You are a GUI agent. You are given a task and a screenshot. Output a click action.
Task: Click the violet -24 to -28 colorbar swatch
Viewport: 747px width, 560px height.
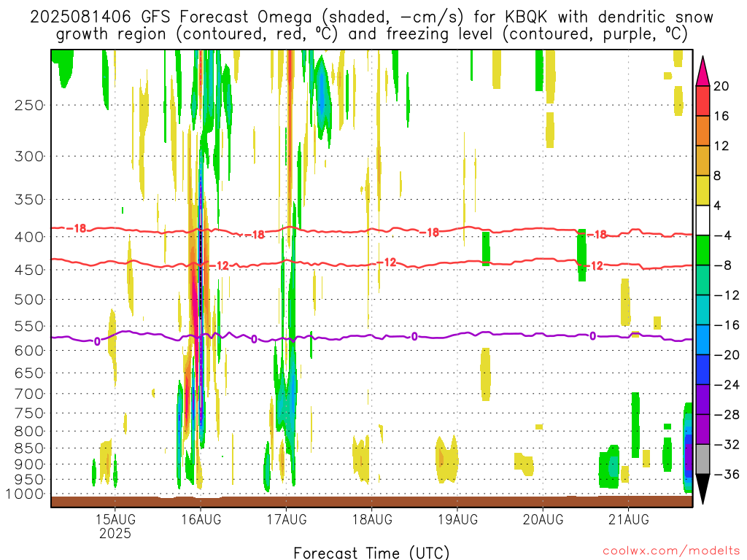click(x=703, y=400)
